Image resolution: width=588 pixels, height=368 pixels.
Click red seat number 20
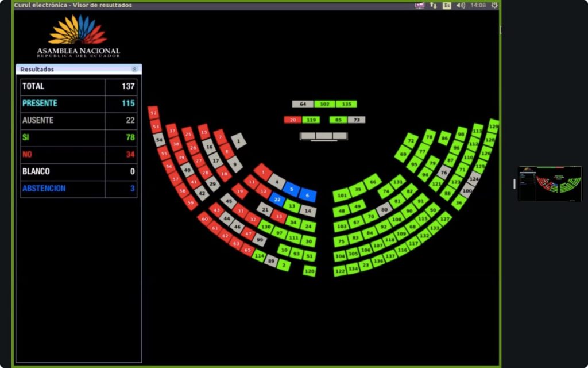pyautogui.click(x=292, y=120)
